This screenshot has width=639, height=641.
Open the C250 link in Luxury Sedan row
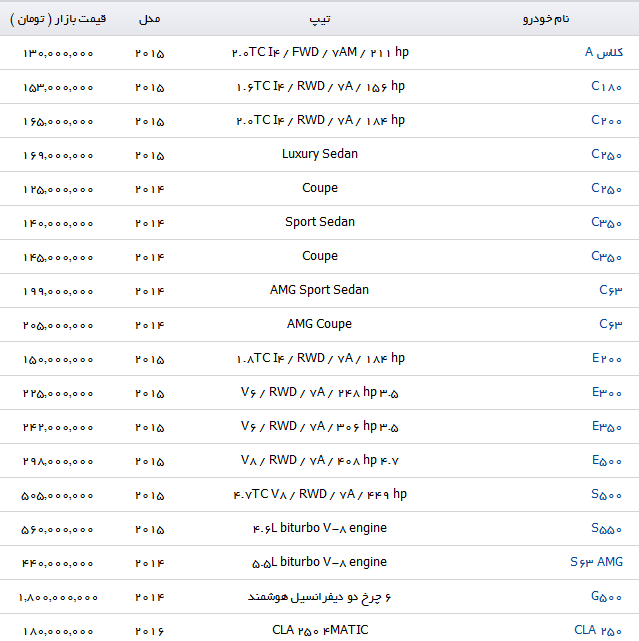coord(607,154)
